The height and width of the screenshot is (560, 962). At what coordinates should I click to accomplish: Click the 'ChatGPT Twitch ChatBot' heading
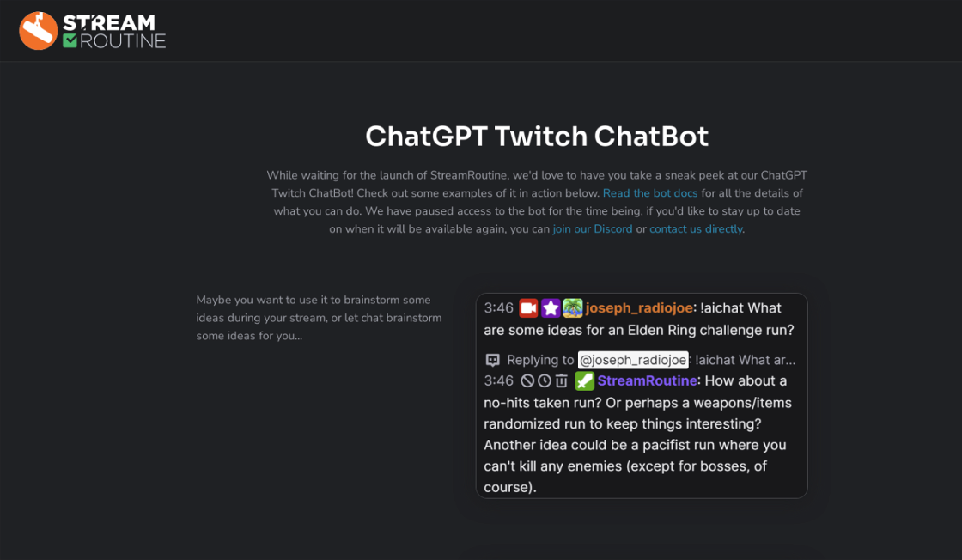[x=537, y=137]
